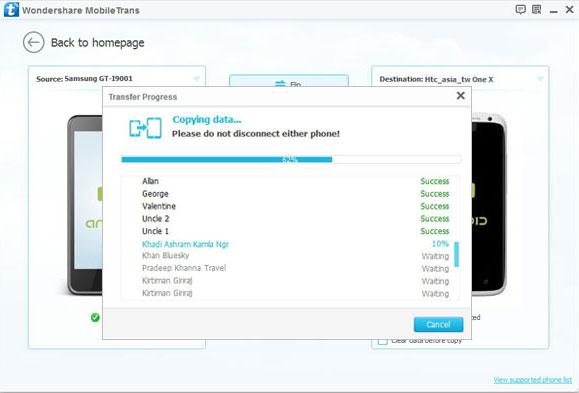Select the Valentine contact row
This screenshot has width=579, height=393.
pos(290,206)
